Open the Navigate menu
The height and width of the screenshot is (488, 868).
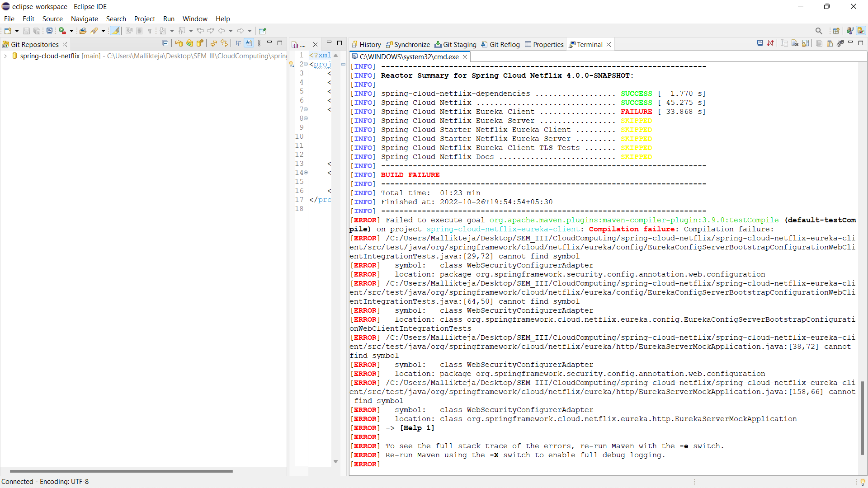pos(84,19)
